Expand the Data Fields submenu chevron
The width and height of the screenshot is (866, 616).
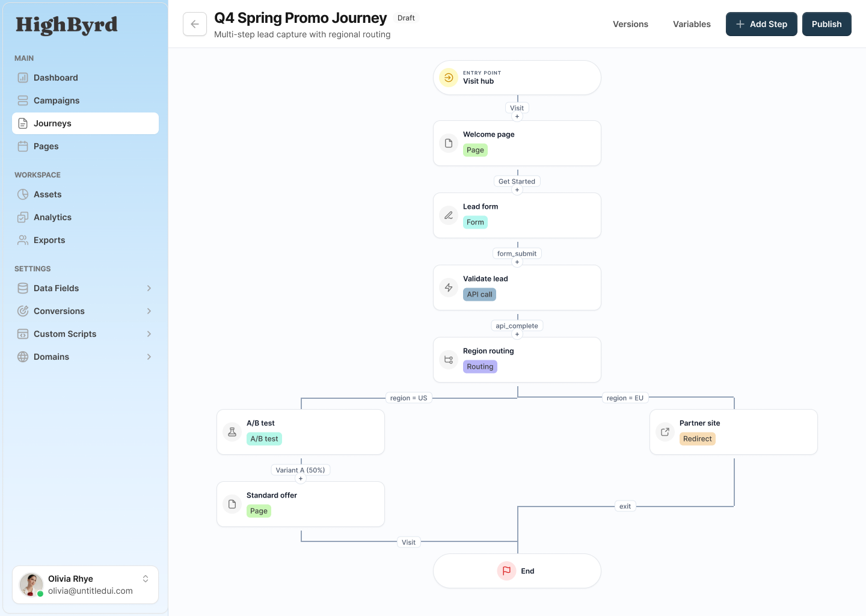click(149, 288)
